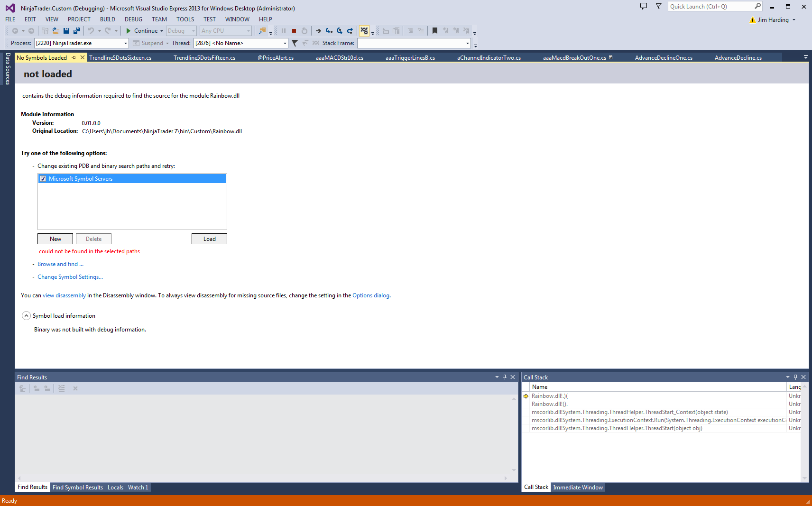This screenshot has width=812, height=506.
Task: Click the Step Over icon
Action: click(340, 31)
